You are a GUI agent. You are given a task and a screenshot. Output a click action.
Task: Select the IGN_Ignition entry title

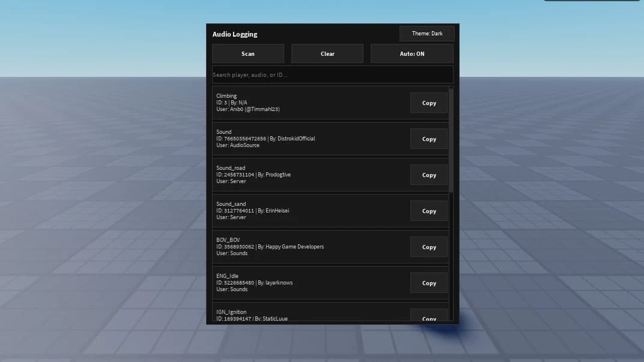[x=231, y=312]
